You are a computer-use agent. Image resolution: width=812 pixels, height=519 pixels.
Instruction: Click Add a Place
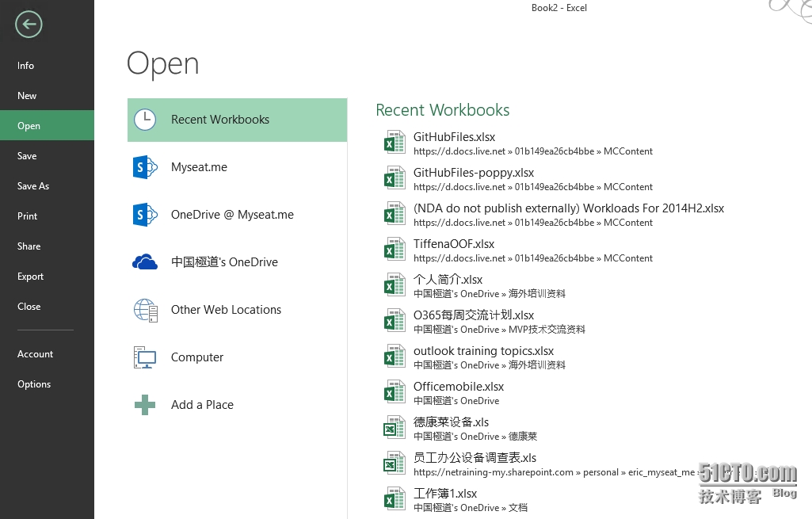(237, 405)
